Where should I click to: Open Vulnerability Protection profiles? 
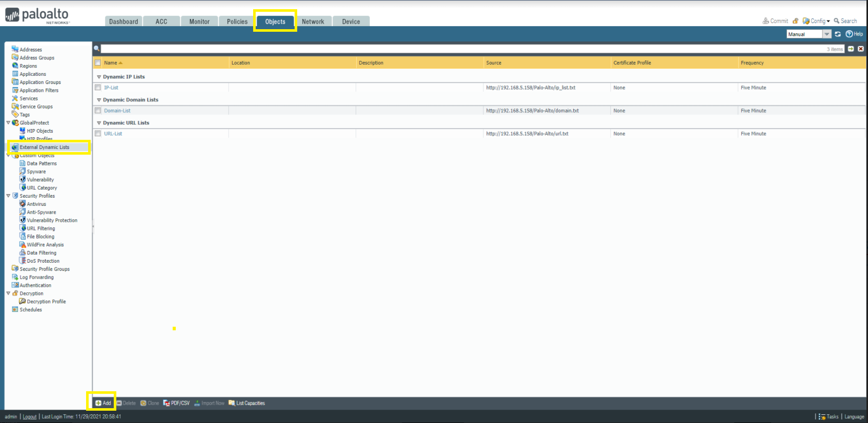52,221
